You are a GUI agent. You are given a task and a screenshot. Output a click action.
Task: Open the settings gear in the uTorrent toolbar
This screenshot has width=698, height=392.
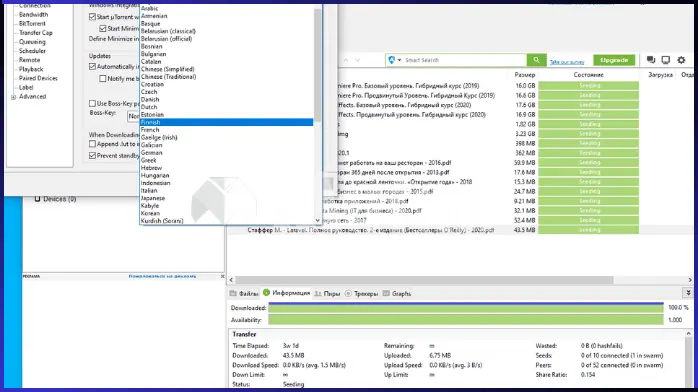[681, 60]
